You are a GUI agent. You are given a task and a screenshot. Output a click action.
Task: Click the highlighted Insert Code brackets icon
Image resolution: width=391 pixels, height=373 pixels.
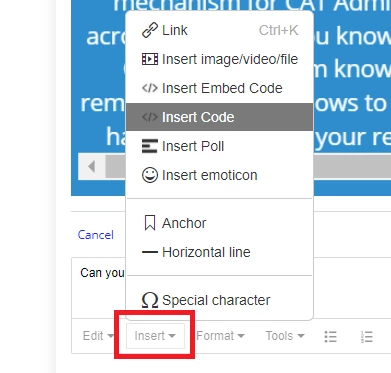click(x=150, y=117)
